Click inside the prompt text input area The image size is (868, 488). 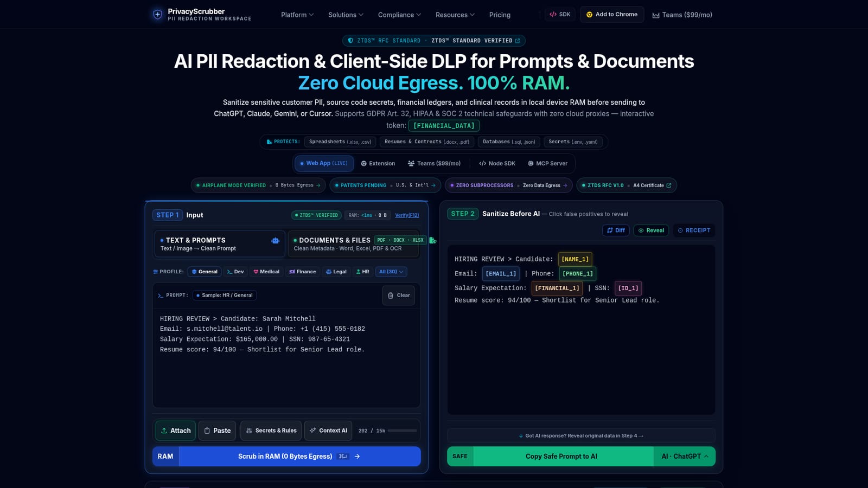pos(286,358)
